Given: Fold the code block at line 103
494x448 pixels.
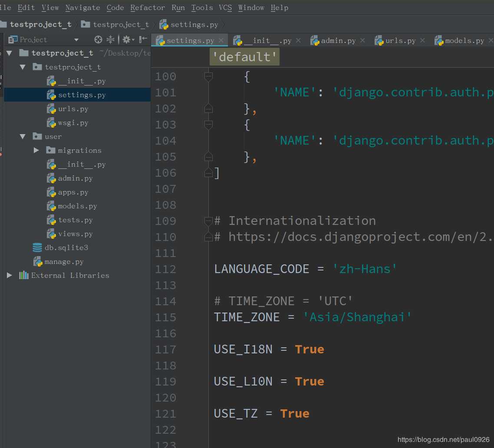Looking at the screenshot, I should click(208, 125).
